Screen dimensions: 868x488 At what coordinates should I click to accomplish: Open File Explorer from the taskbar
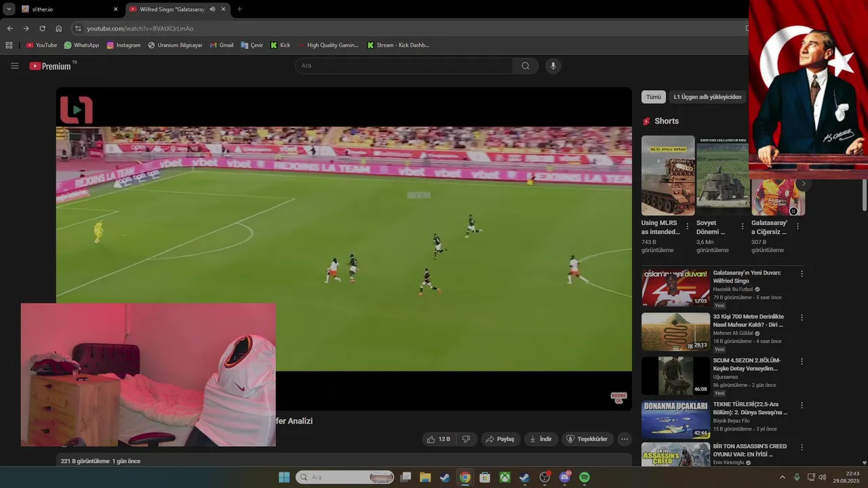pos(425,477)
